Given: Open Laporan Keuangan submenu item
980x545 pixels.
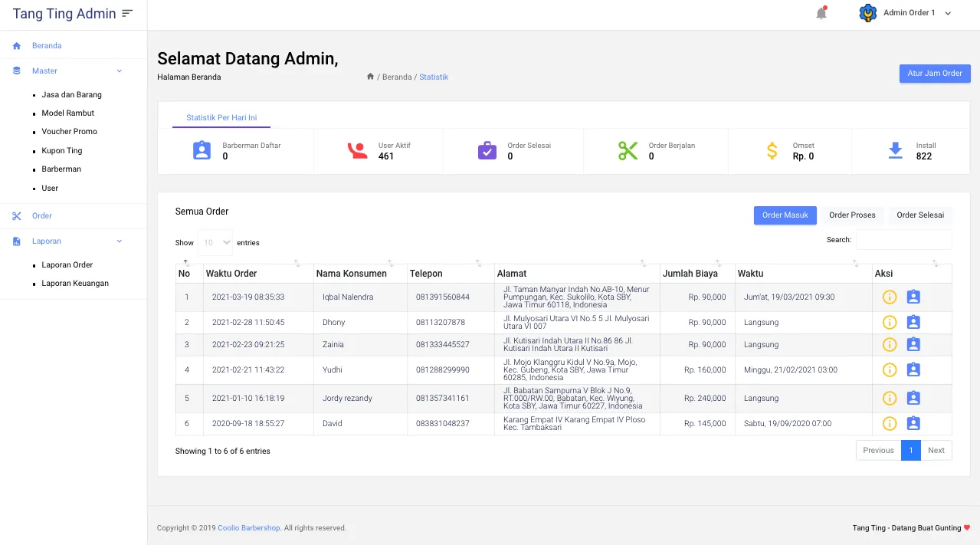Looking at the screenshot, I should pyautogui.click(x=75, y=284).
